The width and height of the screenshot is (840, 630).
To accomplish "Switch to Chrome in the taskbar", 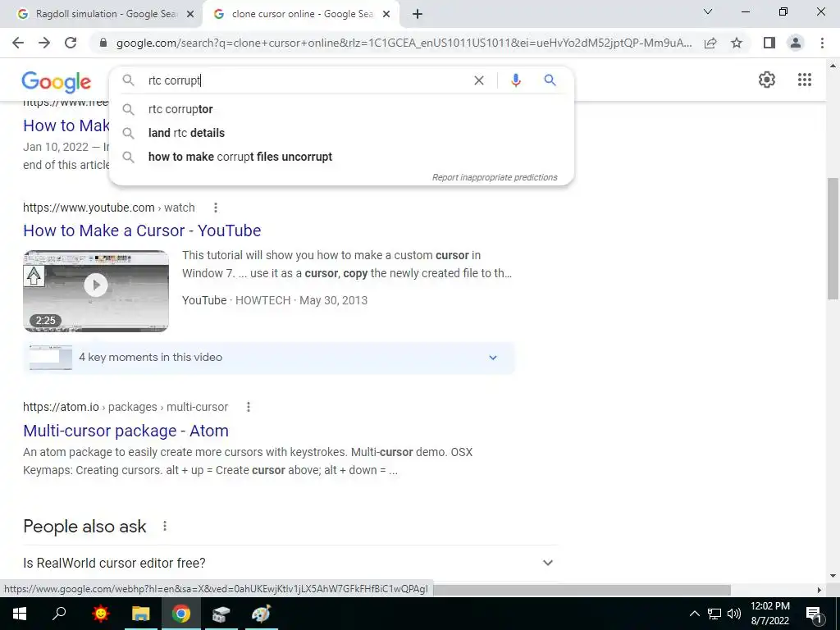I will click(x=181, y=614).
